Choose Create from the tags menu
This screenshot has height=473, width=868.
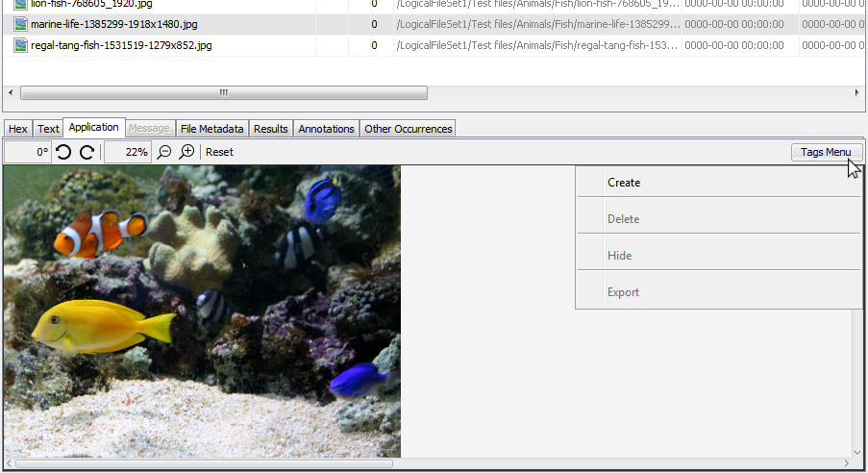coord(624,183)
